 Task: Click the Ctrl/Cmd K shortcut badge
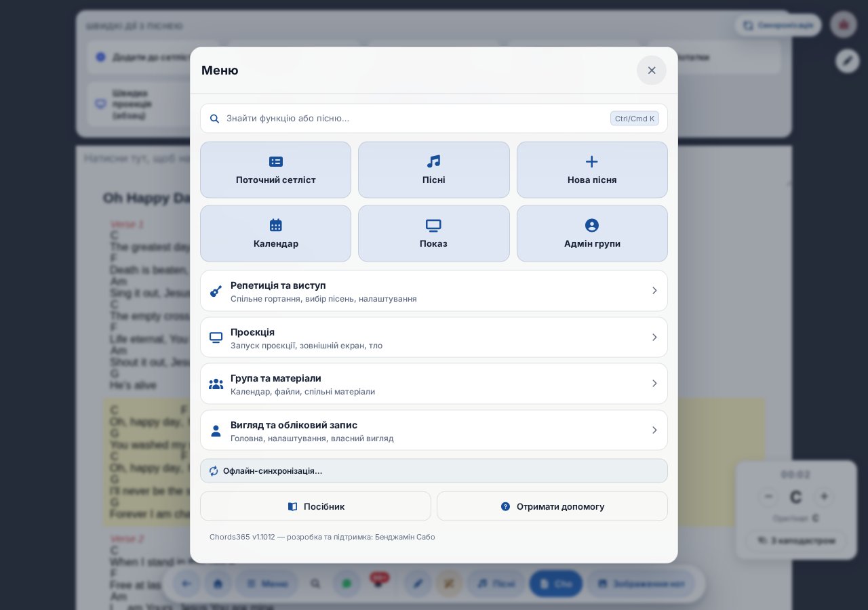(635, 119)
